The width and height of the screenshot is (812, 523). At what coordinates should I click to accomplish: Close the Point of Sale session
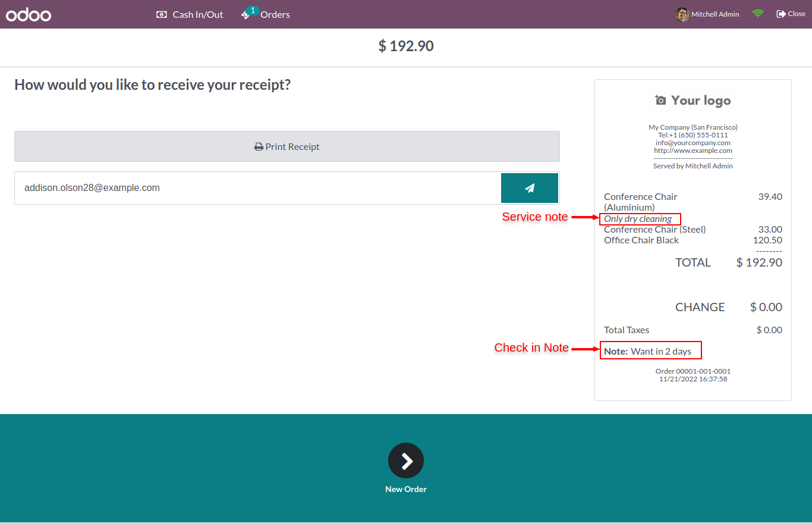[791, 14]
